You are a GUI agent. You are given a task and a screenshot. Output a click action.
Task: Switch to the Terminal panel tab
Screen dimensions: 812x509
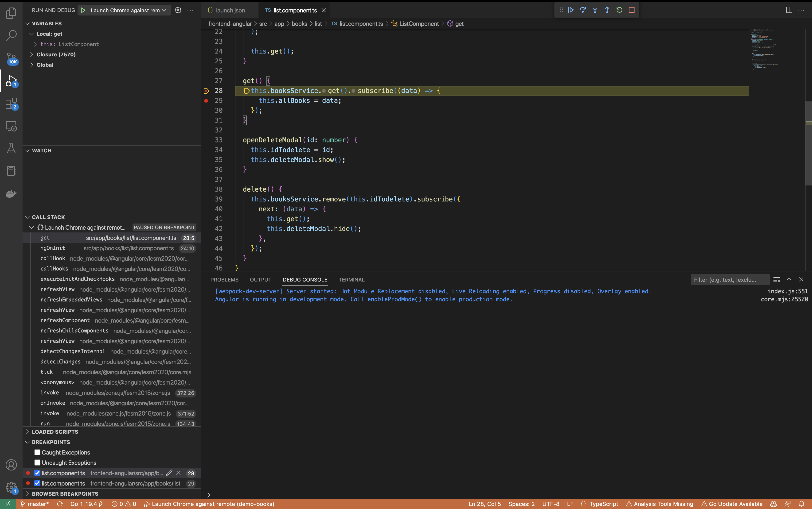(x=351, y=279)
